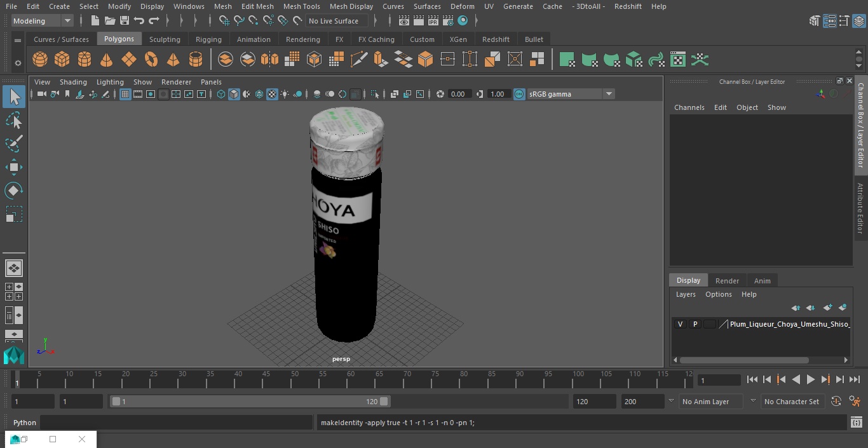Click the Undo arrow icon

pos(139,21)
